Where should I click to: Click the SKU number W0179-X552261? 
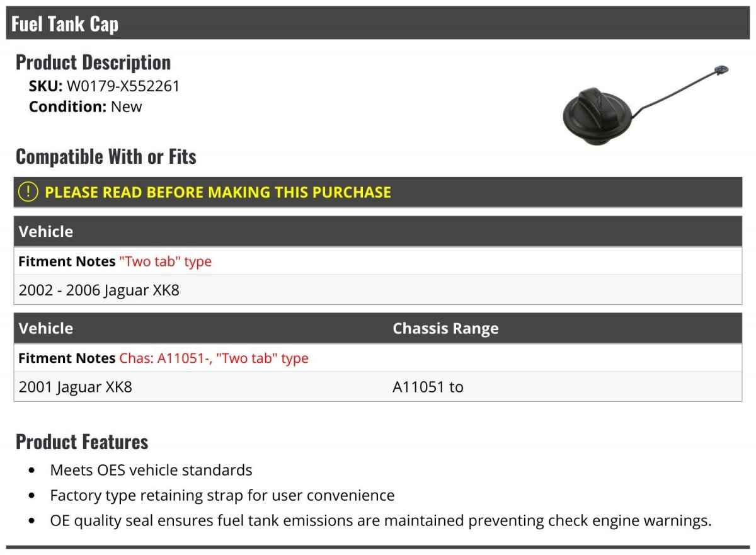[x=123, y=86]
